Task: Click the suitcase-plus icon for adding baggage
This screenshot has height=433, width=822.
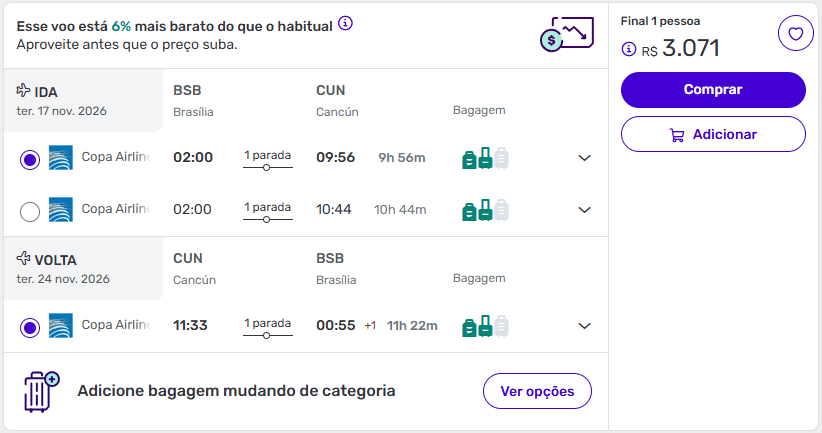Action: 41,391
